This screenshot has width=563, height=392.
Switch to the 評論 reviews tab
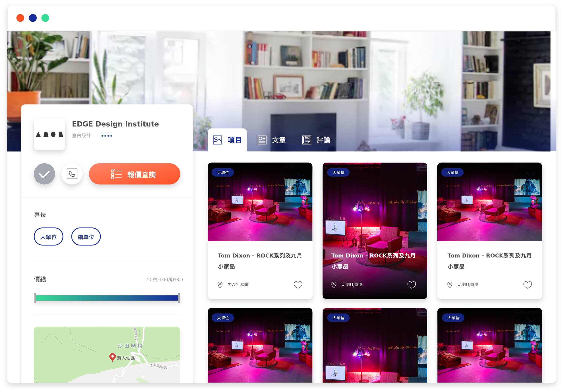(316, 140)
